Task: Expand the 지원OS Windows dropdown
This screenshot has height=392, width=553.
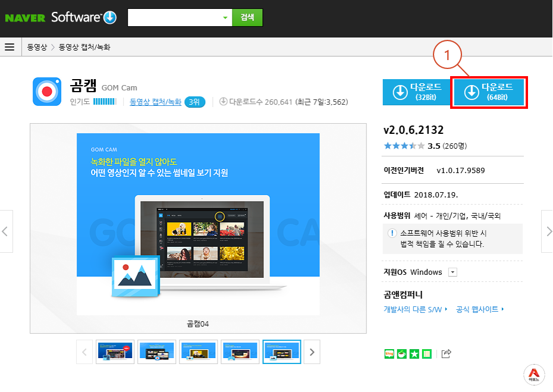Action: tap(453, 272)
